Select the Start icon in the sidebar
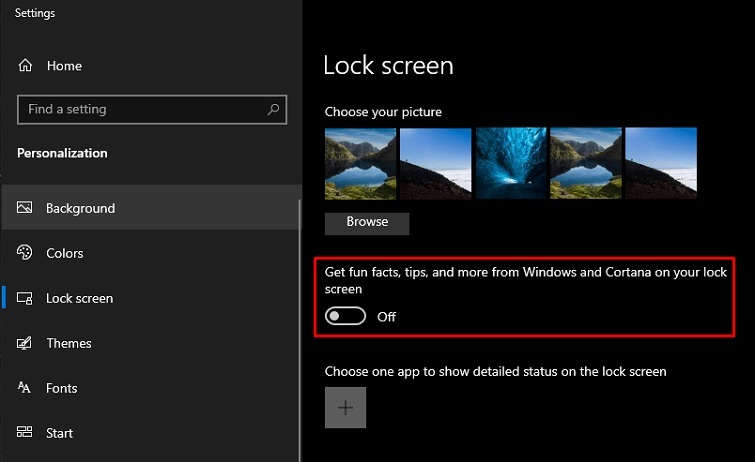Image resolution: width=755 pixels, height=462 pixels. [x=25, y=433]
